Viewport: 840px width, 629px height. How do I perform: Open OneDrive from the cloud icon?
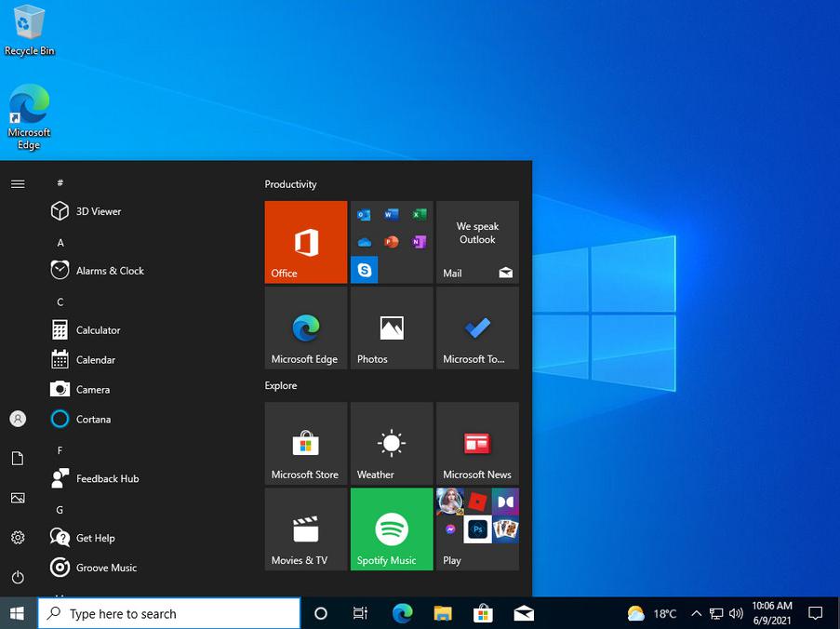pyautogui.click(x=365, y=242)
